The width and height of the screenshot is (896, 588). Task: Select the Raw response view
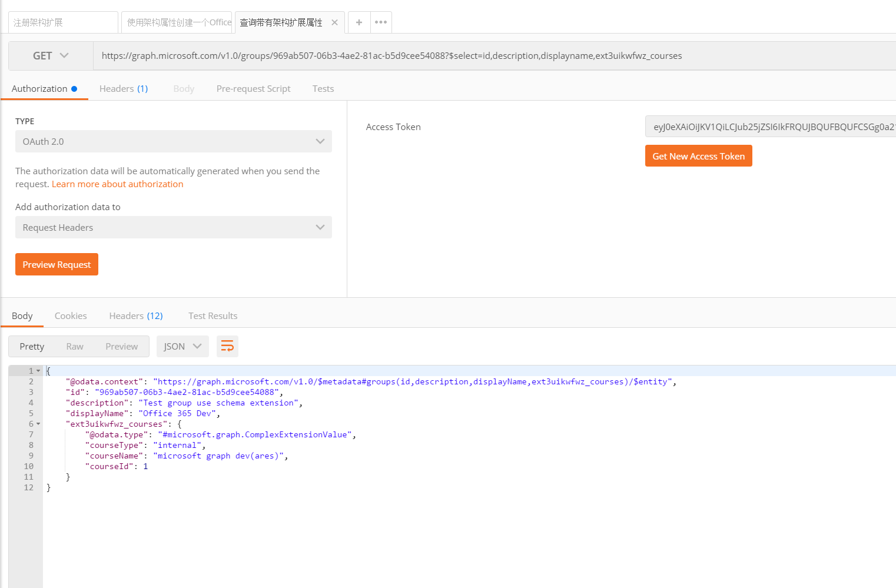coord(75,347)
